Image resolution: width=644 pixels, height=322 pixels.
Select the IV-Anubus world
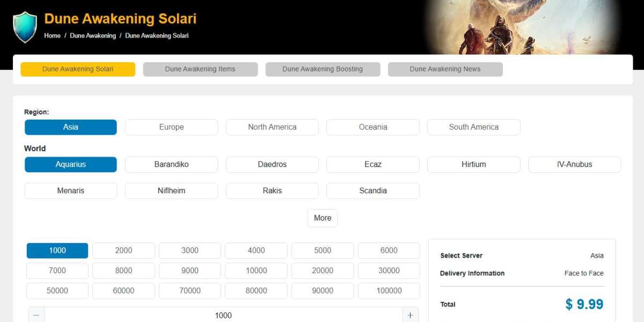574,164
